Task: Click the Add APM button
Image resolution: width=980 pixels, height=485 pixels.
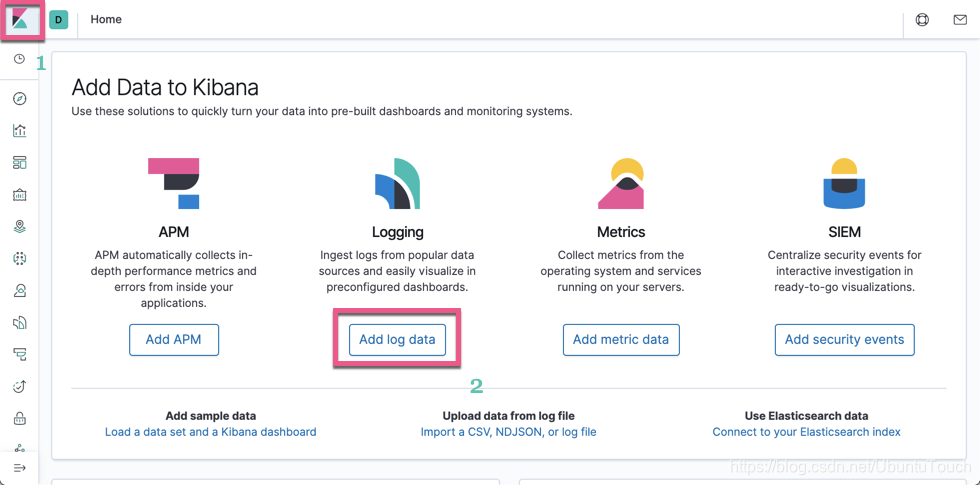Action: pos(174,340)
